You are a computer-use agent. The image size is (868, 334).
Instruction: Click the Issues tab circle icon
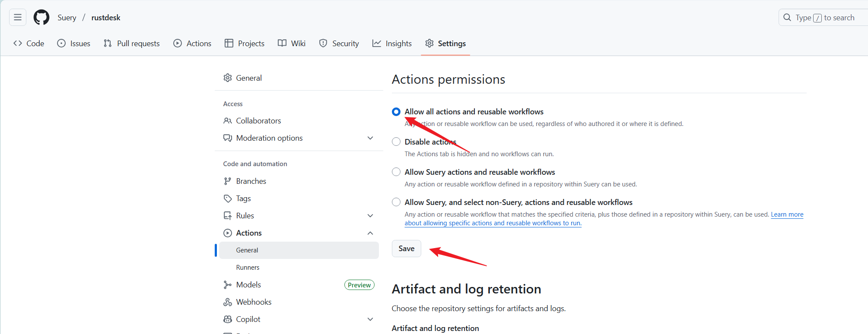61,43
